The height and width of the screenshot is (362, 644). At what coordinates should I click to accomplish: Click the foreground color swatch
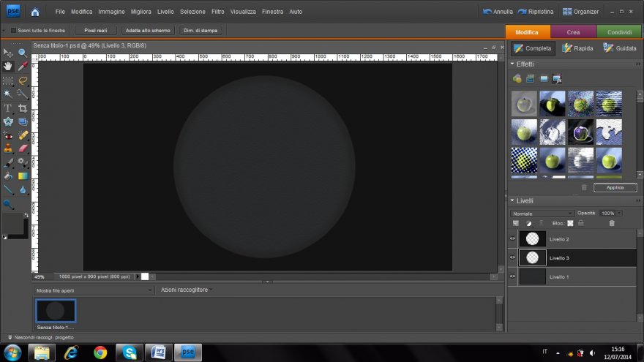pyautogui.click(x=13, y=223)
